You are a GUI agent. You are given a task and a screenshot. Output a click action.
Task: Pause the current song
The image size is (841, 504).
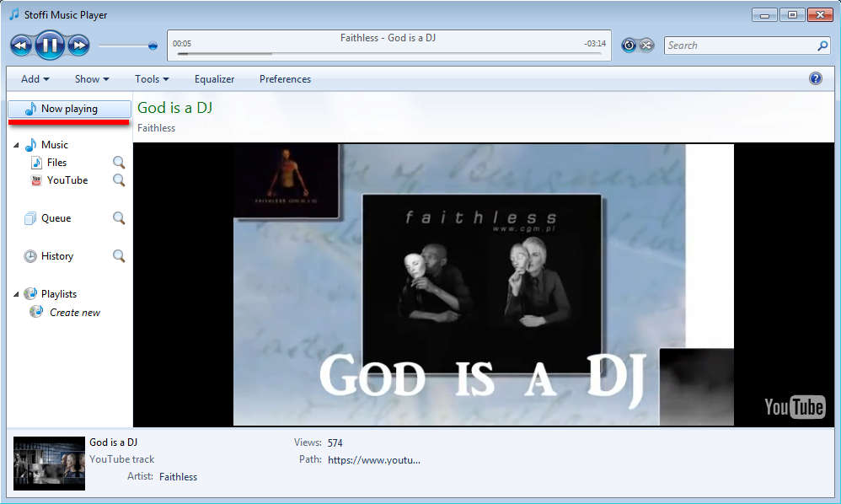pos(50,45)
